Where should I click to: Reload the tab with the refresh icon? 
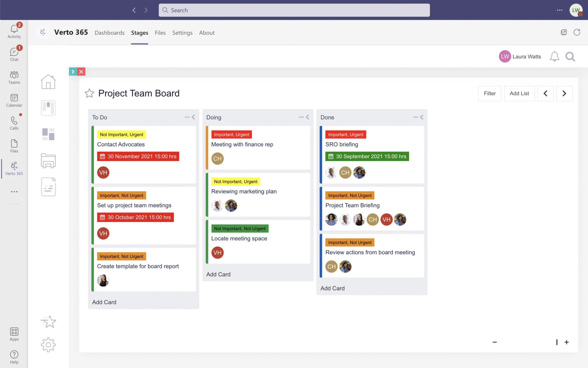coord(577,32)
